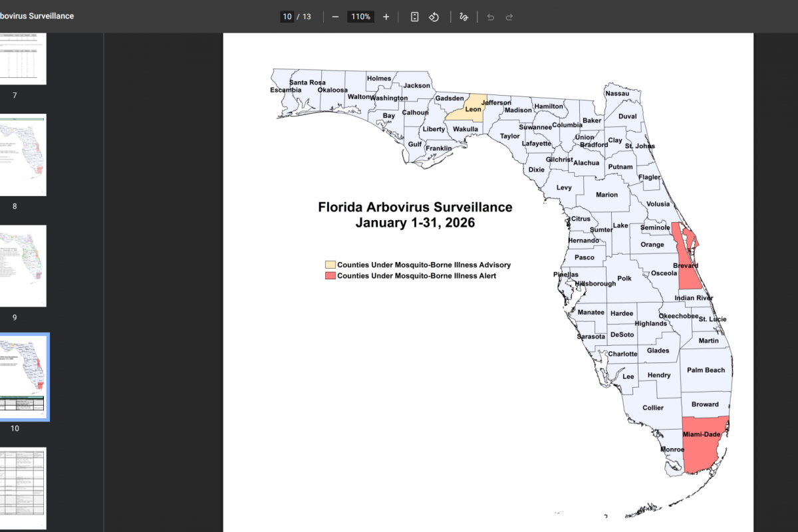Open the thumbnail below page 10
Viewport: 798px width, 532px height.
coord(23,488)
